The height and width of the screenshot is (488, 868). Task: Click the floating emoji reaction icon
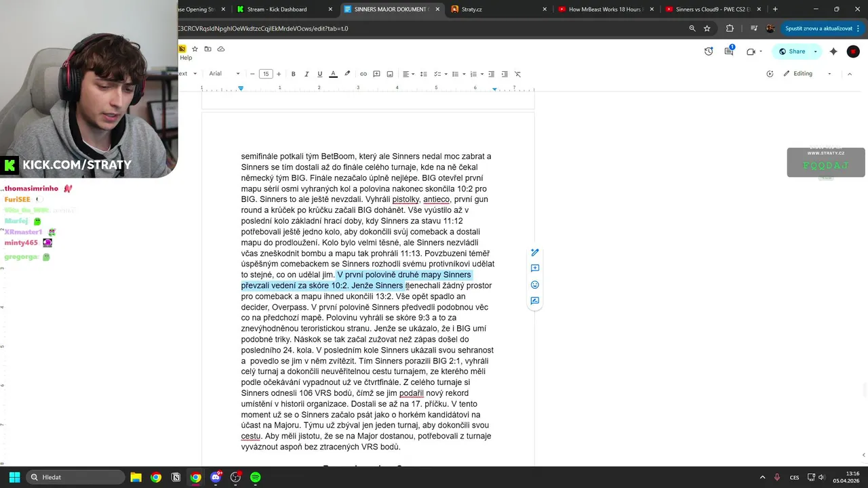(x=535, y=285)
